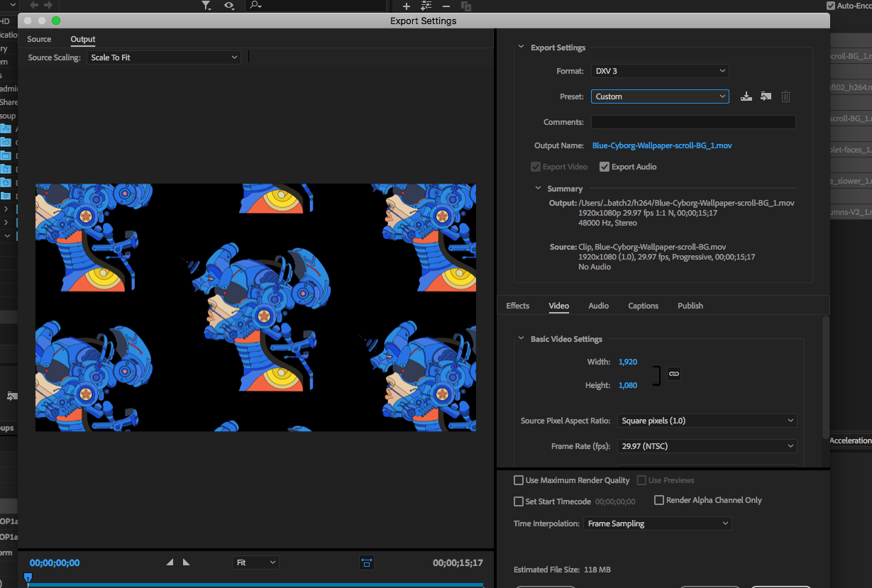The width and height of the screenshot is (872, 588).
Task: Enable Use Maximum Render Quality
Action: coord(519,480)
